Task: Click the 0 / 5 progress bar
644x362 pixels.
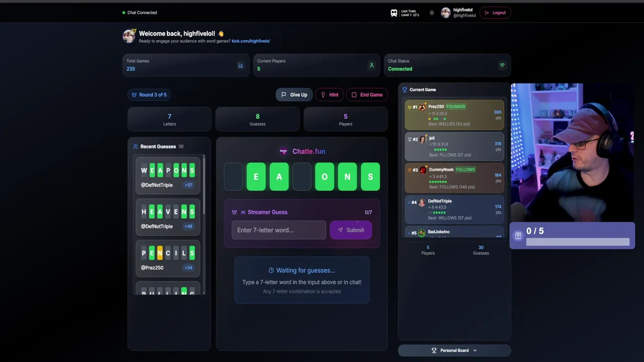Action: point(578,242)
